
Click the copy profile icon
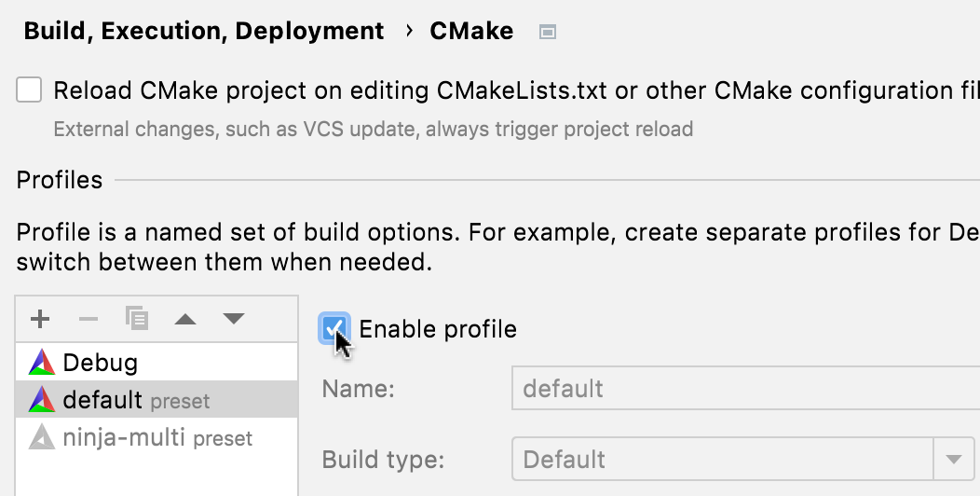[x=137, y=320]
